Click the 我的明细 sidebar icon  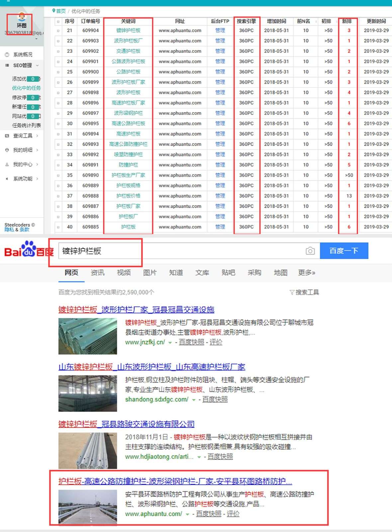[x=7, y=150]
